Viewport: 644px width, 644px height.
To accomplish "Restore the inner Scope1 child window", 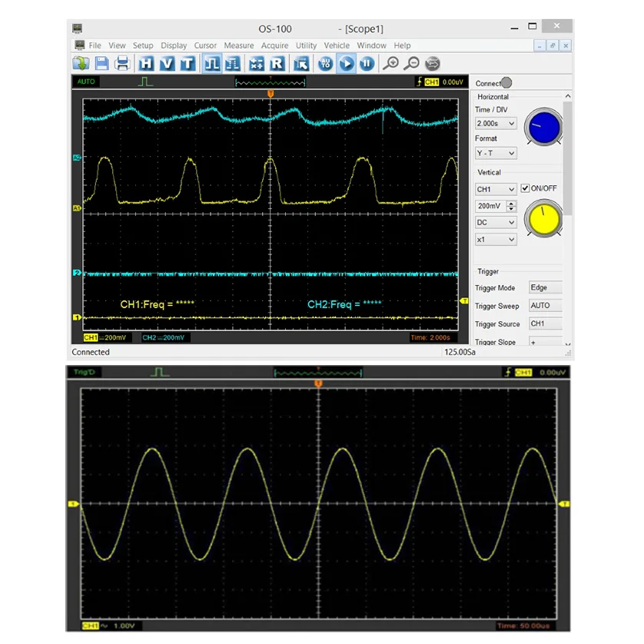I will (553, 45).
